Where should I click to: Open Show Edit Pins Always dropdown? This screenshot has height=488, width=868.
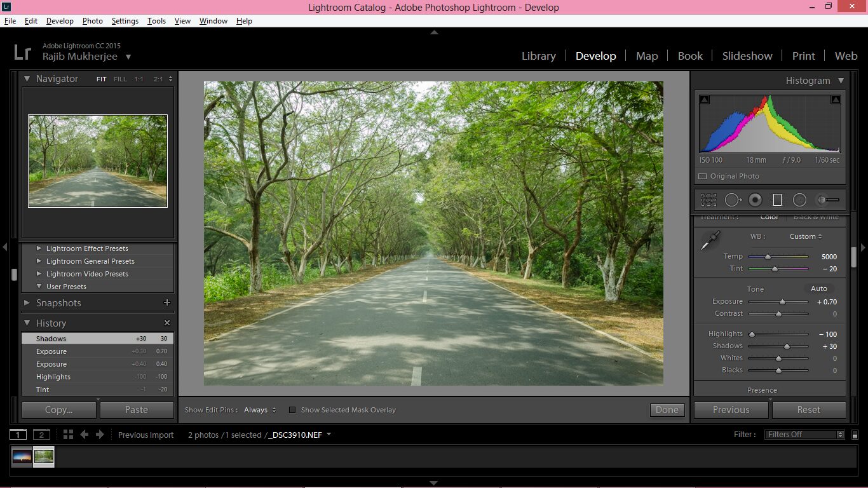(x=260, y=410)
